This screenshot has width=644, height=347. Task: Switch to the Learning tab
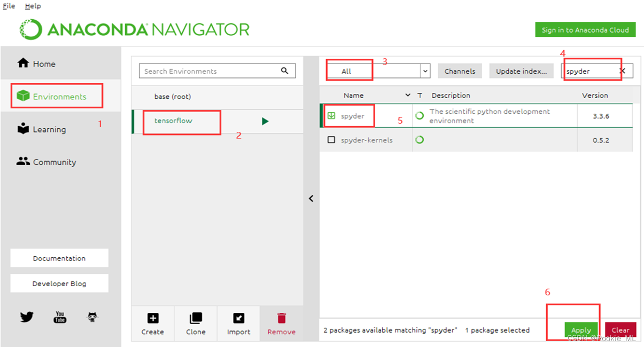pyautogui.click(x=60, y=129)
